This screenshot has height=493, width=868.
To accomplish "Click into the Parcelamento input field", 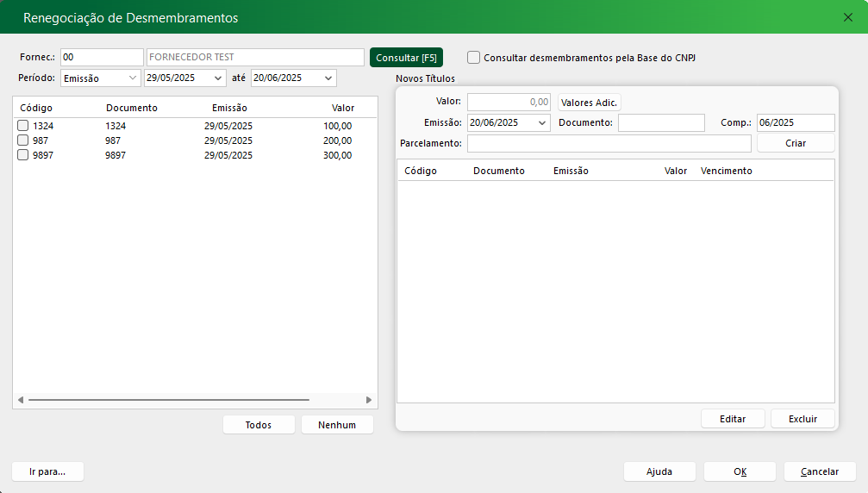I will (x=609, y=143).
